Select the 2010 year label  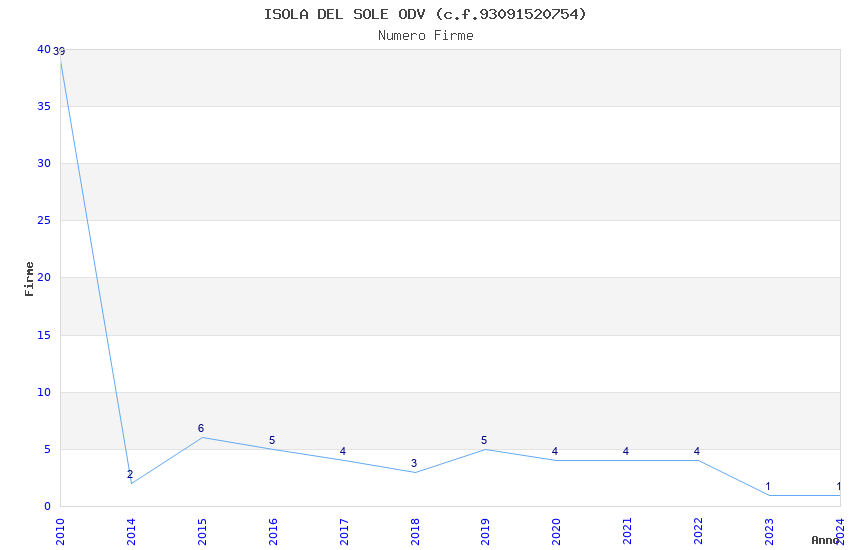coord(60,532)
